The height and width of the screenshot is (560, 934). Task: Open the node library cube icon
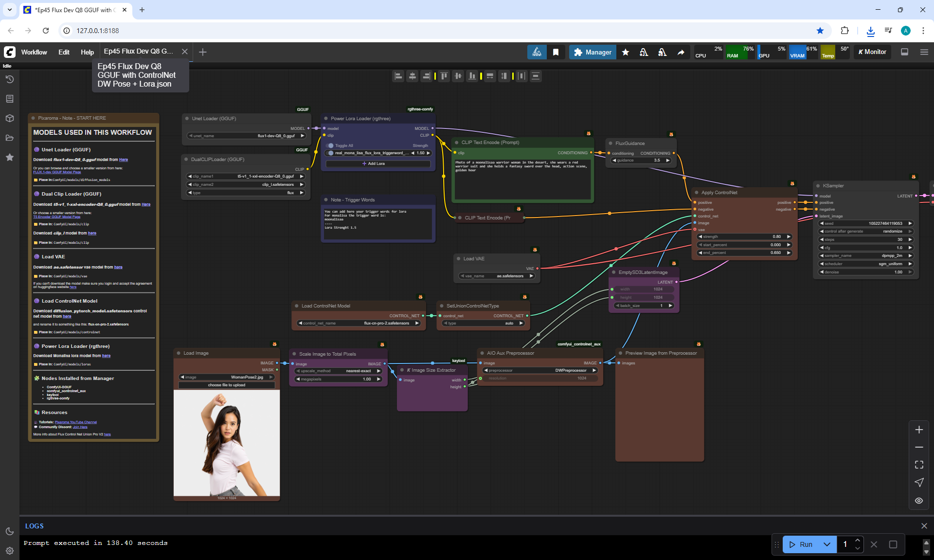[10, 118]
